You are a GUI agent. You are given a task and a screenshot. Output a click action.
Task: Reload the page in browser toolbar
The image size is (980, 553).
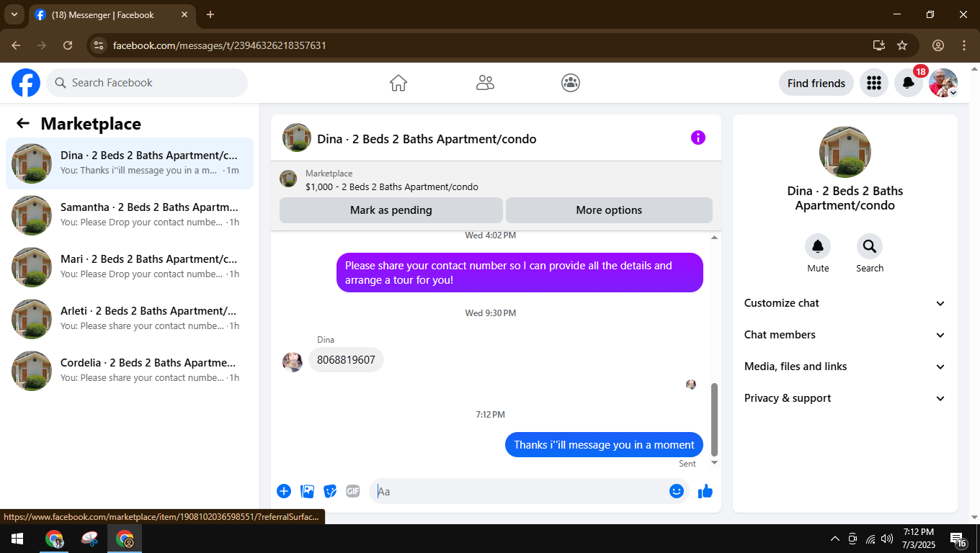68,45
